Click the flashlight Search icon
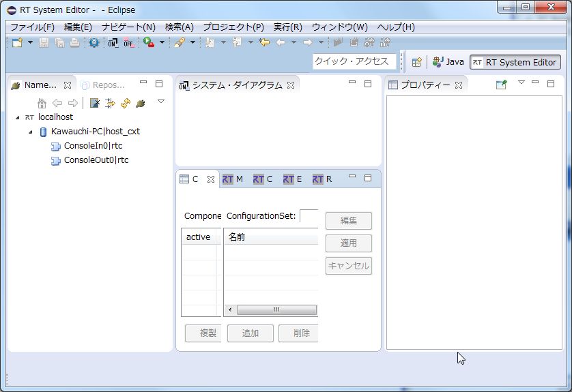The height and width of the screenshot is (392, 572). point(180,43)
